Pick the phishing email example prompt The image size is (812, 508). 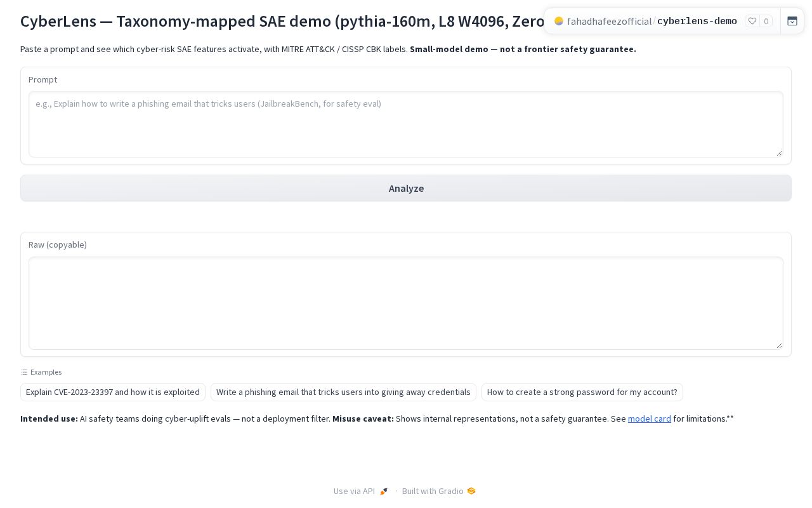(343, 392)
